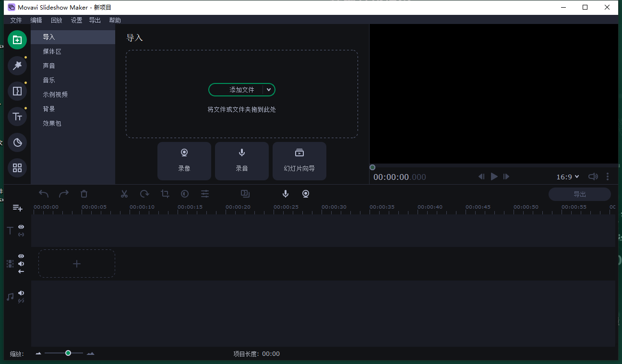Select 示例视频 in the sidebar list
Image resolution: width=622 pixels, height=364 pixels.
click(73, 94)
